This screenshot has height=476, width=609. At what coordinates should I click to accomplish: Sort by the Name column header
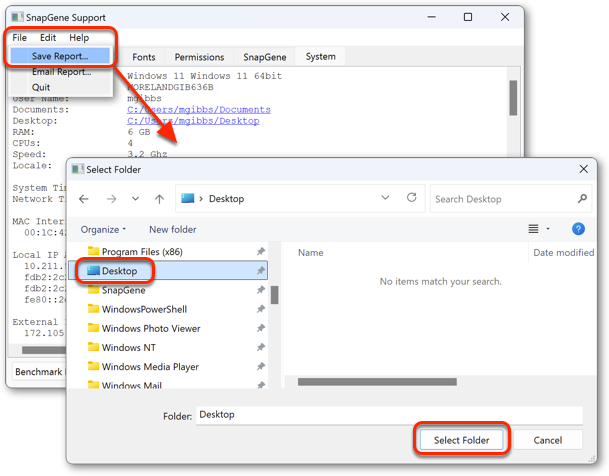pyautogui.click(x=311, y=253)
